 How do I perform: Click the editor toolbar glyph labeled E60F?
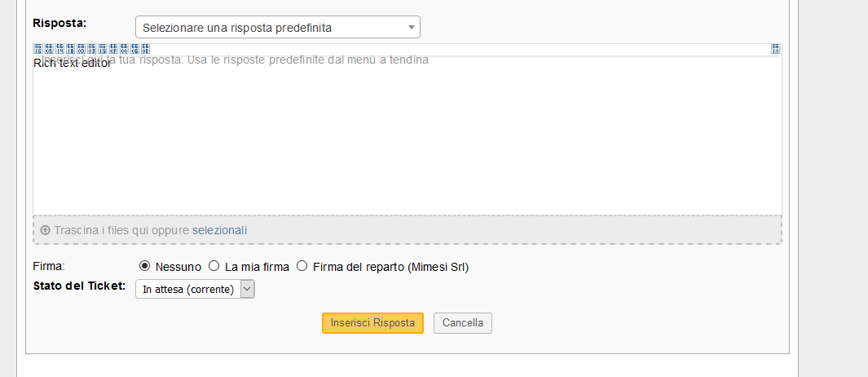point(113,49)
